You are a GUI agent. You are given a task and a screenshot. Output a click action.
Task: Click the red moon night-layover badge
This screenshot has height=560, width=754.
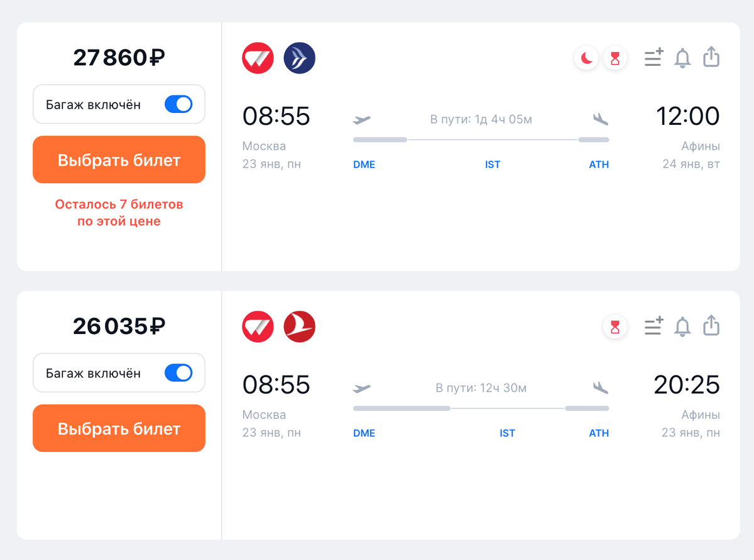click(586, 59)
